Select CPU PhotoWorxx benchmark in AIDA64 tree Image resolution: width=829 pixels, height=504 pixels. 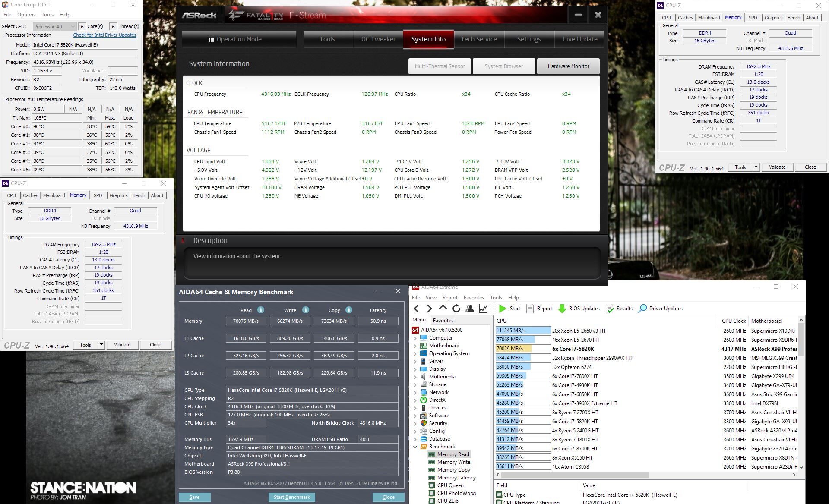pos(457,493)
